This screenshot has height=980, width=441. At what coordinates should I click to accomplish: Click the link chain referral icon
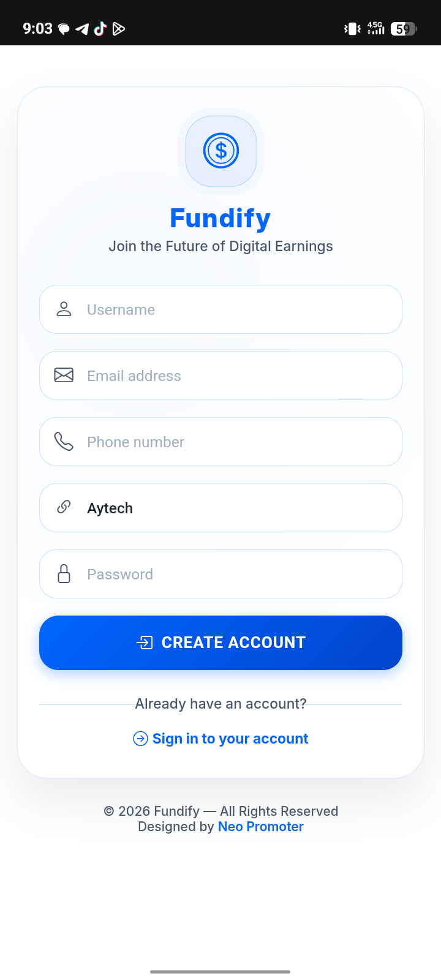click(x=64, y=507)
